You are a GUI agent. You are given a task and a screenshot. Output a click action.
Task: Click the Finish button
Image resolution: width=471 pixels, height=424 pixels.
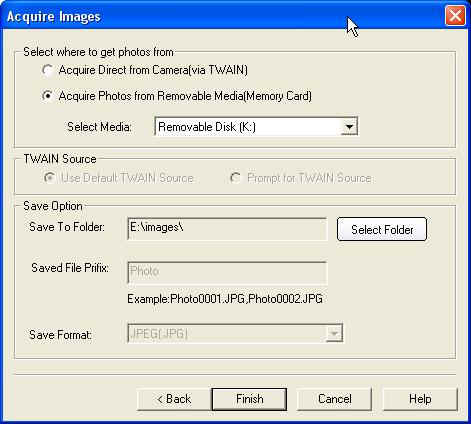(249, 399)
